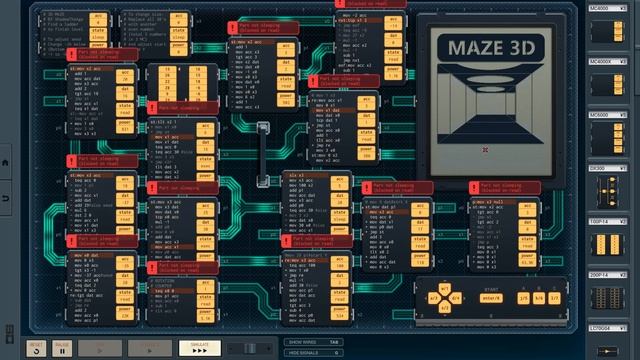Click the red marker below the maze view
Image resolution: width=640 pixels, height=360 pixels.
point(485,150)
